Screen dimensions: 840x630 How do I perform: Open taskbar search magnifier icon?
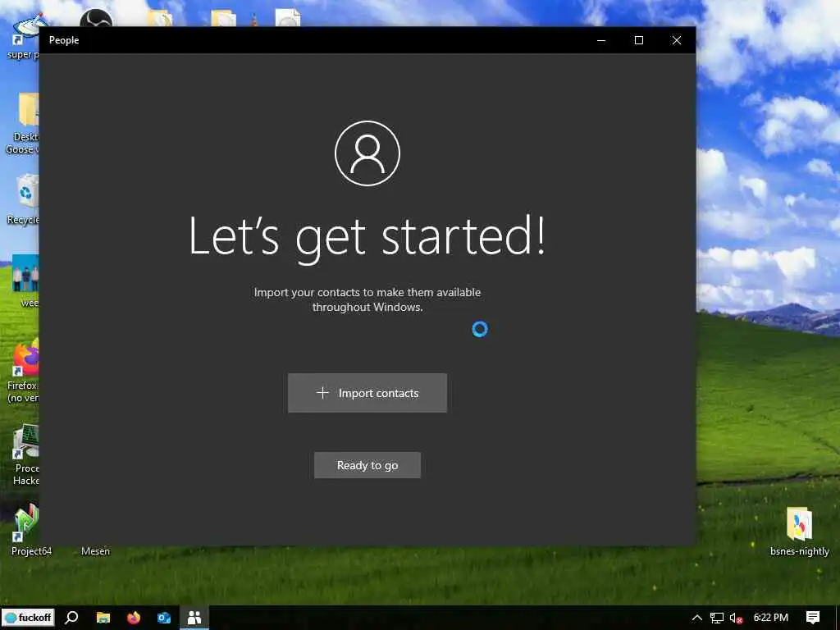click(x=71, y=618)
